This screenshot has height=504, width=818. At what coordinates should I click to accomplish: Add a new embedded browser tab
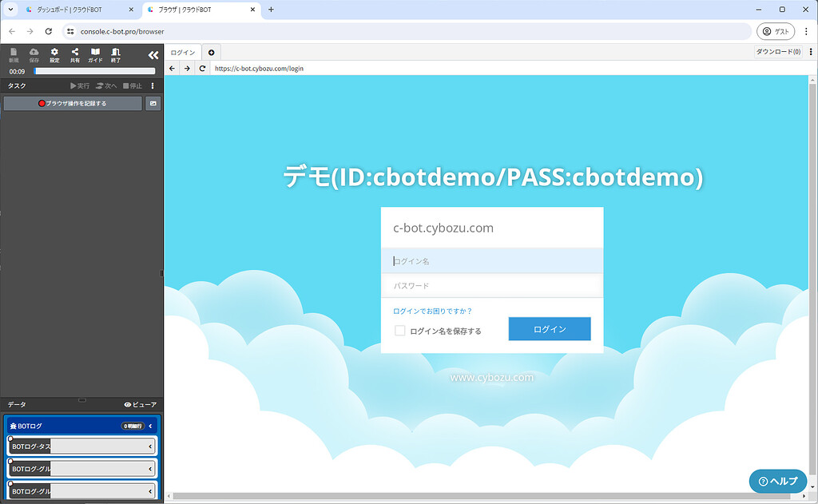pos(211,53)
